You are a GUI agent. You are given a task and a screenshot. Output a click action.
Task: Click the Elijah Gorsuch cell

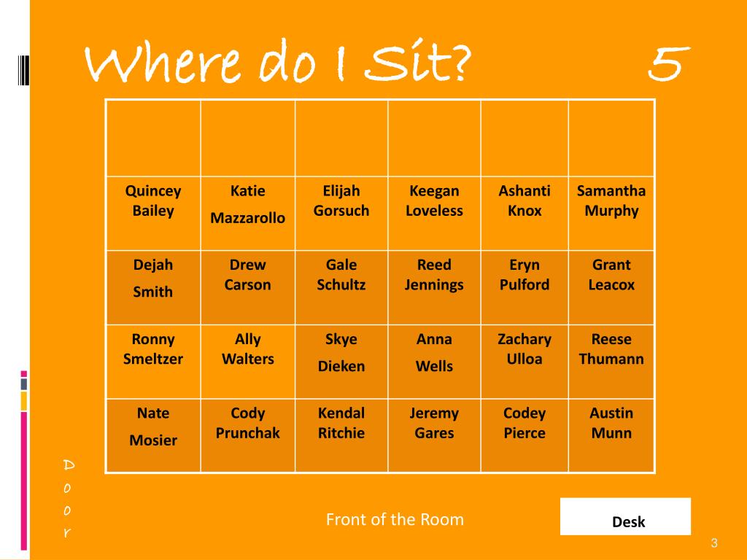(341, 214)
